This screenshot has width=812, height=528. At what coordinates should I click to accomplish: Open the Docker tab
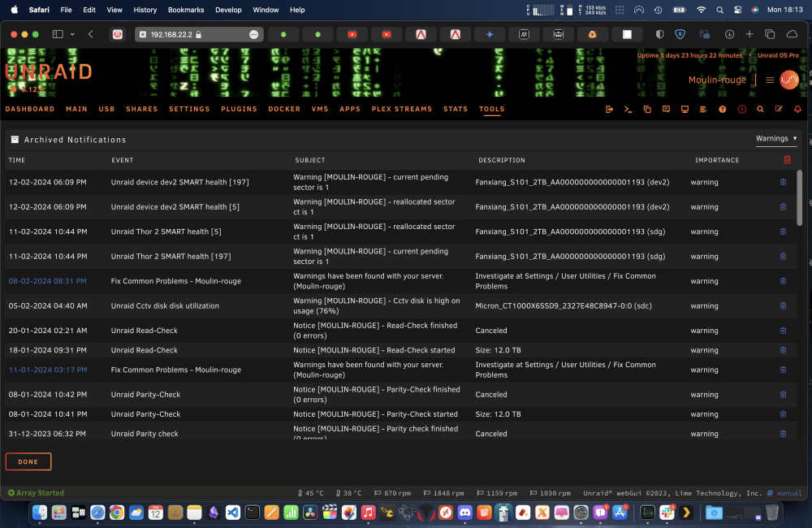tap(284, 109)
